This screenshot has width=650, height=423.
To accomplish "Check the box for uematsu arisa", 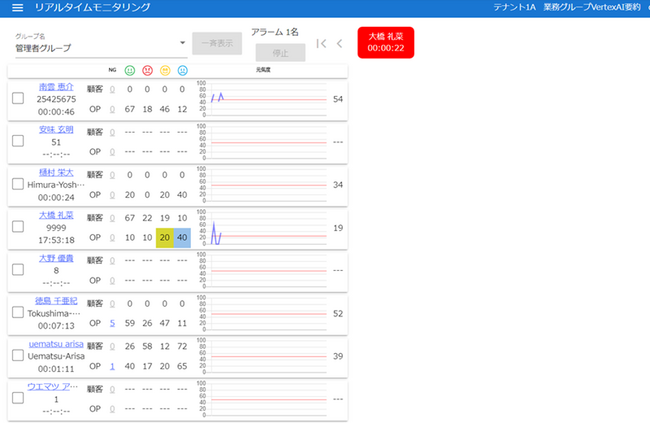I will point(18,355).
